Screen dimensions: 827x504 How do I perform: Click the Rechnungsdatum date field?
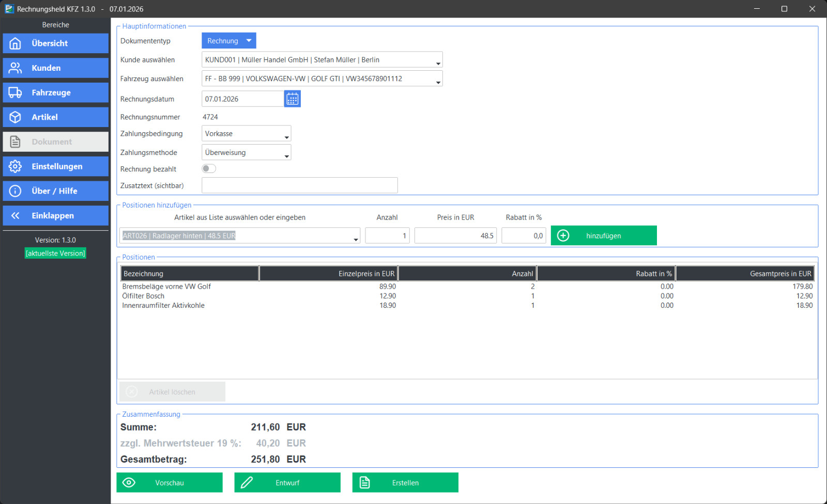(243, 99)
